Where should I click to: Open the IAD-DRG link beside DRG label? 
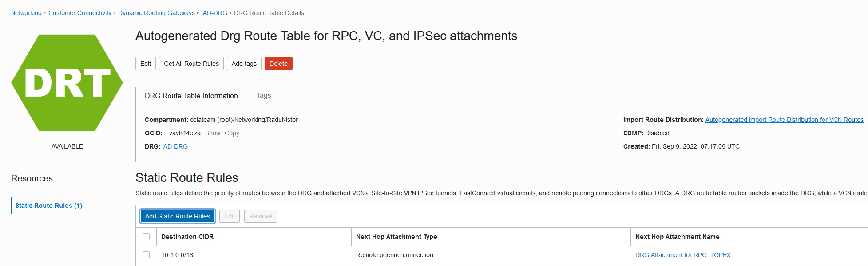pyautogui.click(x=175, y=146)
